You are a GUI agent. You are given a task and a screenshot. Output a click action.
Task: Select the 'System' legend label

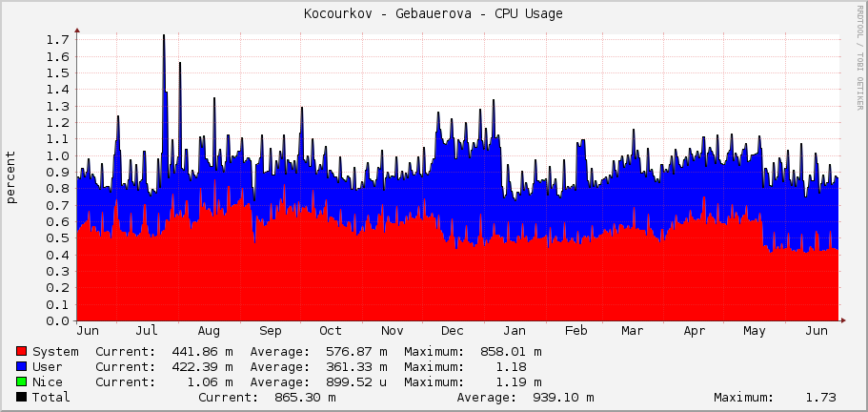(x=55, y=352)
